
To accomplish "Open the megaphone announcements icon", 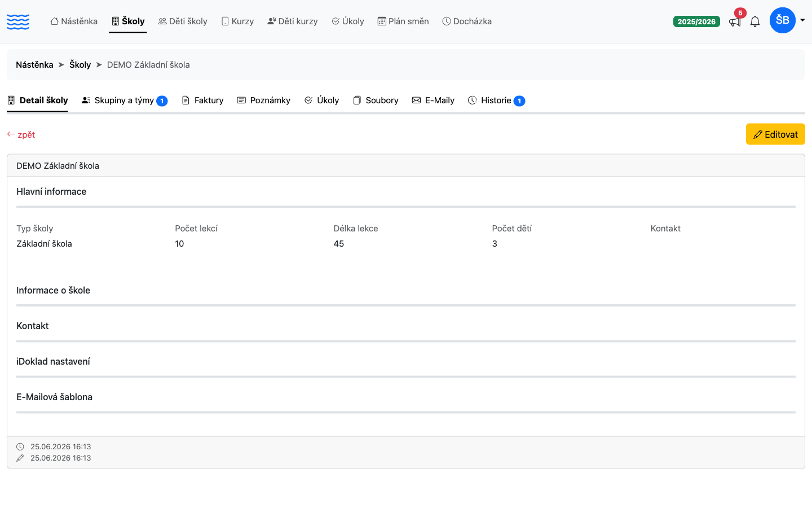I will 735,21.
